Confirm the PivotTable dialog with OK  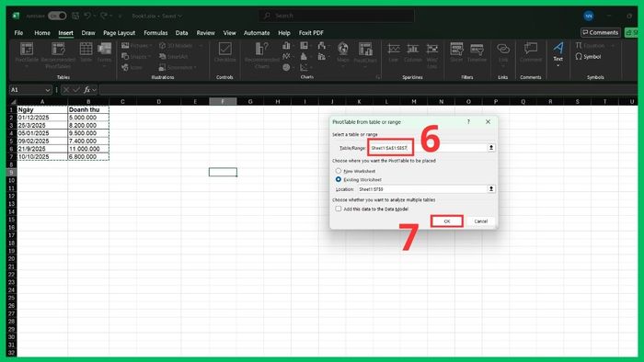[x=447, y=221]
